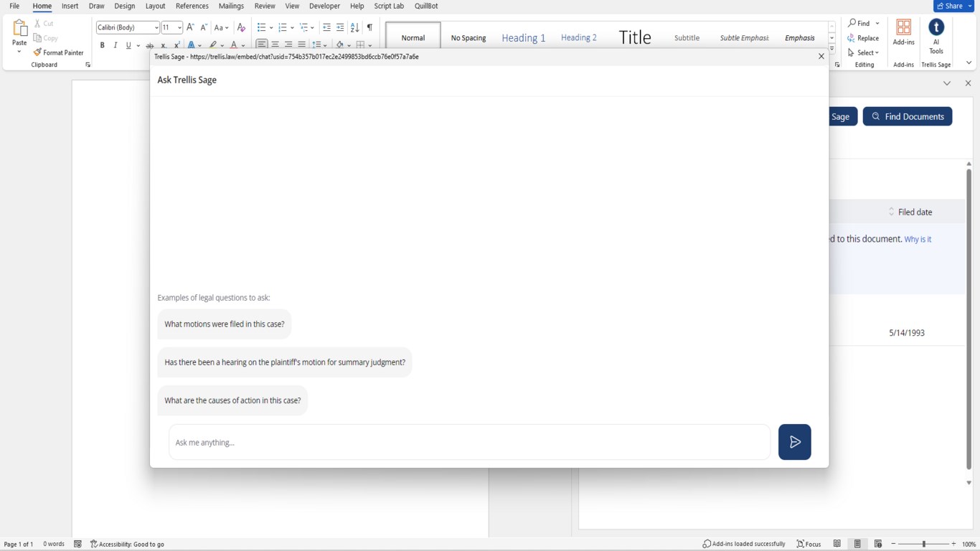Zoom out using minus icon
The width and height of the screenshot is (980, 551).
pos(893,544)
